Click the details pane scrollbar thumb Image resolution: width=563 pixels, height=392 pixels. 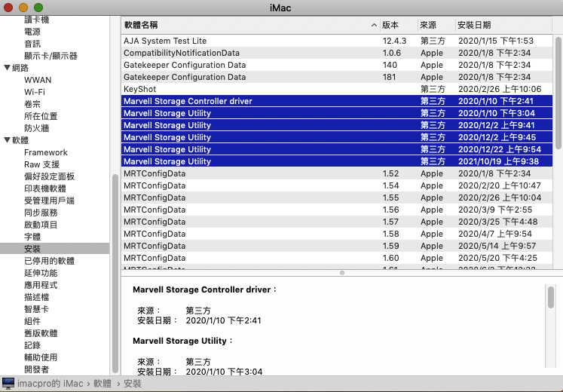coord(551,297)
